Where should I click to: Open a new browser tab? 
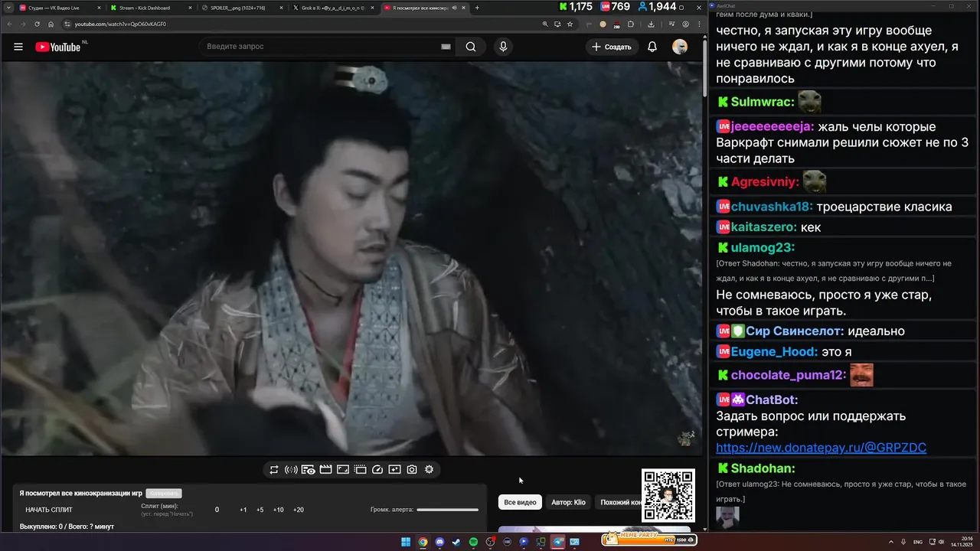pyautogui.click(x=477, y=8)
